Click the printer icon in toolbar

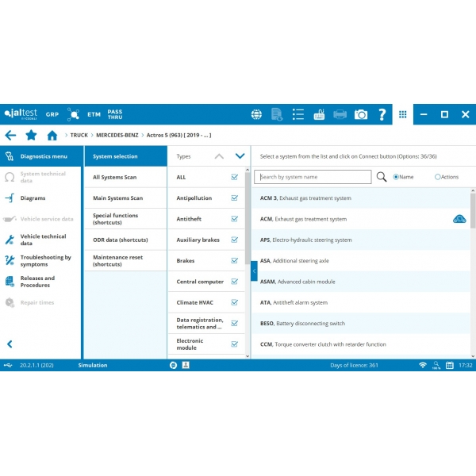click(340, 114)
